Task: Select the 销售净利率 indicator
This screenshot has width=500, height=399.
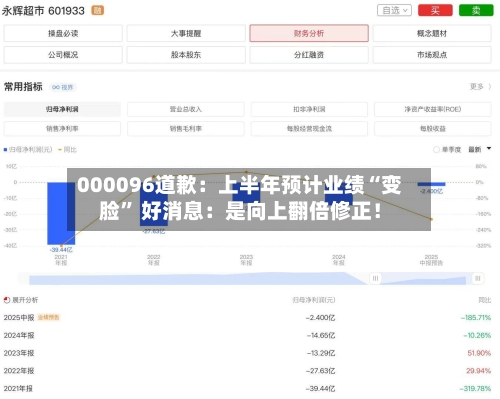Action: tap(62, 129)
